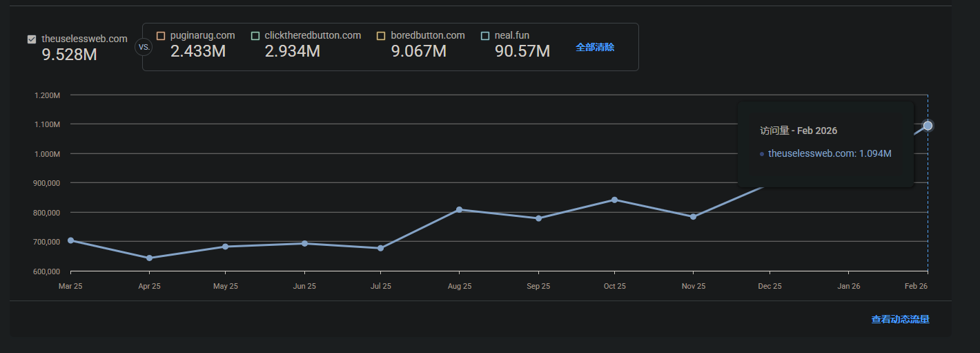The image size is (980, 353).
Task: Open the 查看动态流量 link
Action: point(900,319)
